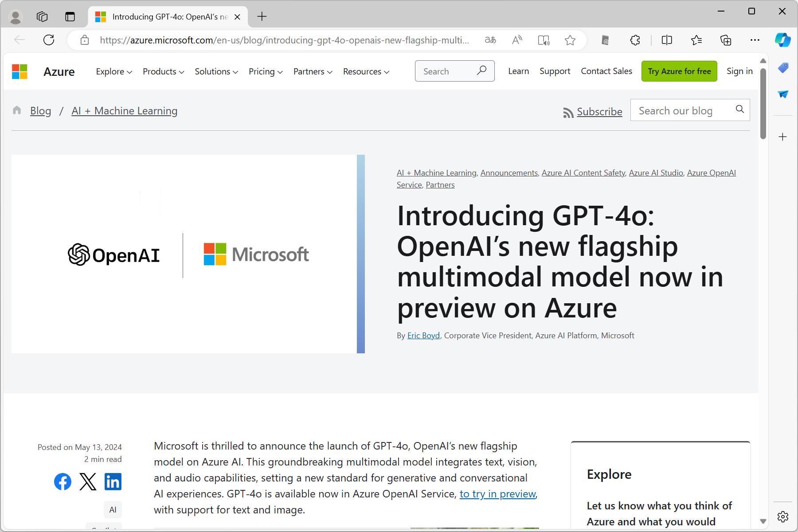Click the page scrollbar down arrow
This screenshot has height=532, width=798.
pos(763,521)
